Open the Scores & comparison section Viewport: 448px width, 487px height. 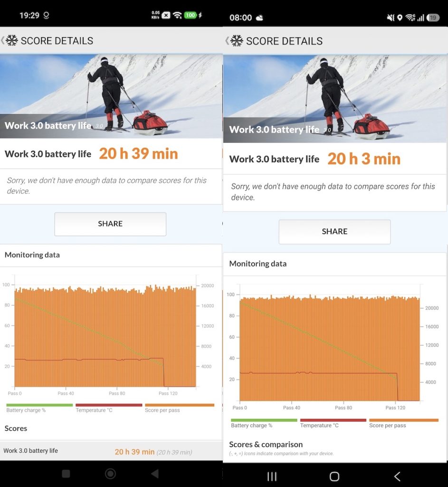266,445
